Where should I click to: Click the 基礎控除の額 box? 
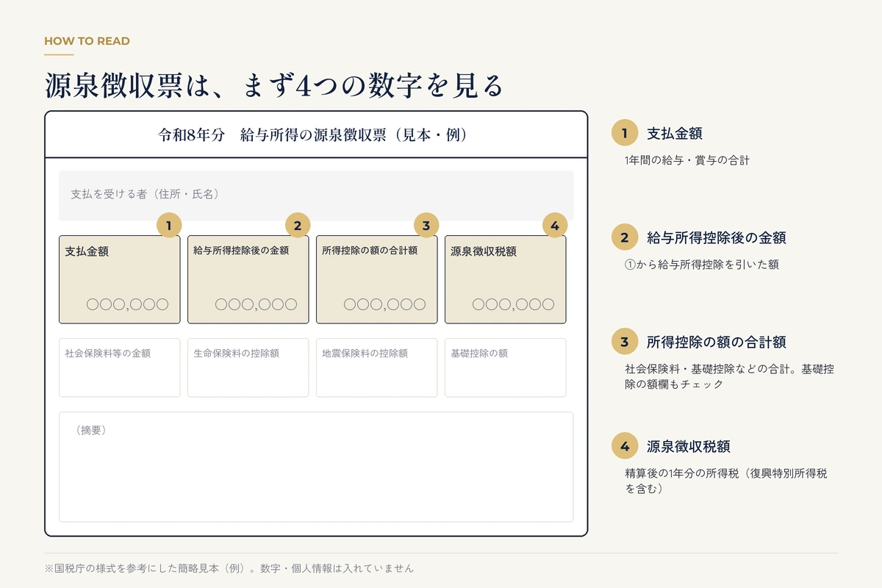505,367
